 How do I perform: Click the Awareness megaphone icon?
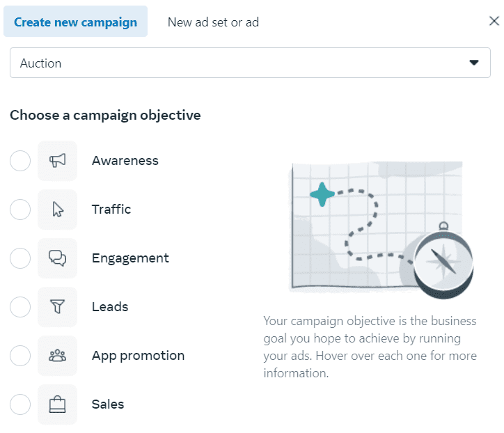pyautogui.click(x=58, y=161)
